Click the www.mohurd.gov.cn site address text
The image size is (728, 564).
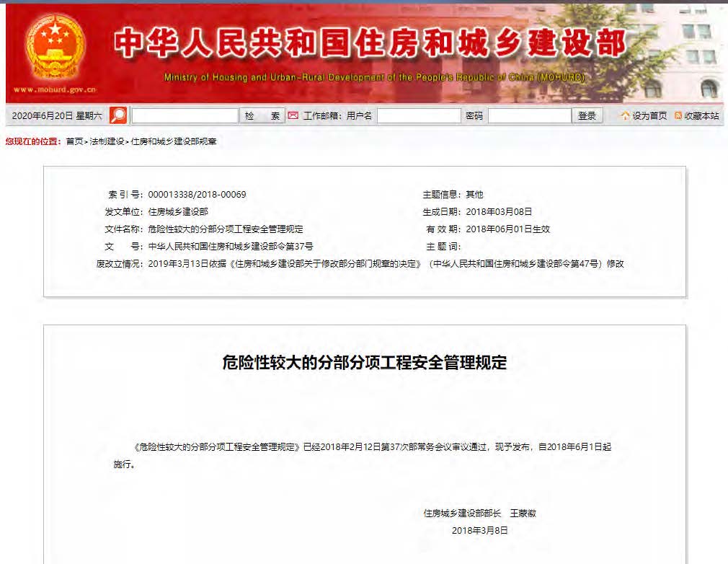click(55, 89)
